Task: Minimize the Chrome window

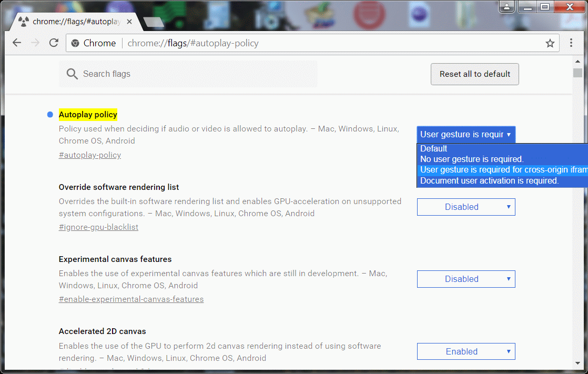Action: coord(528,7)
